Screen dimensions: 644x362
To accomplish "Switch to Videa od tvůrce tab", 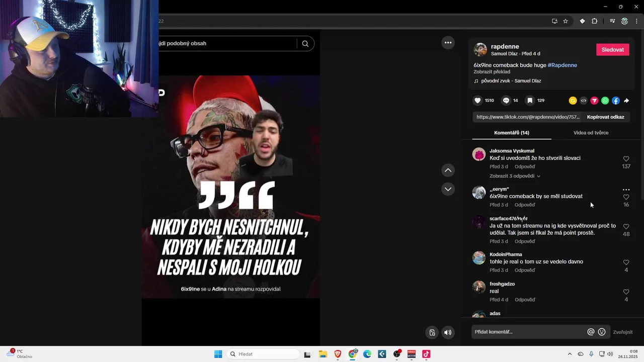I will (591, 133).
